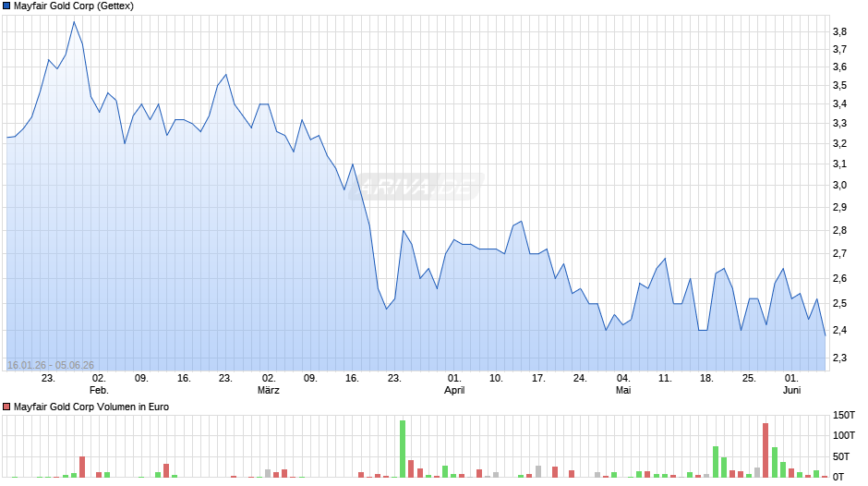868x486 pixels.
Task: Click the red Volumen legend square
Action: pyautogui.click(x=6, y=407)
